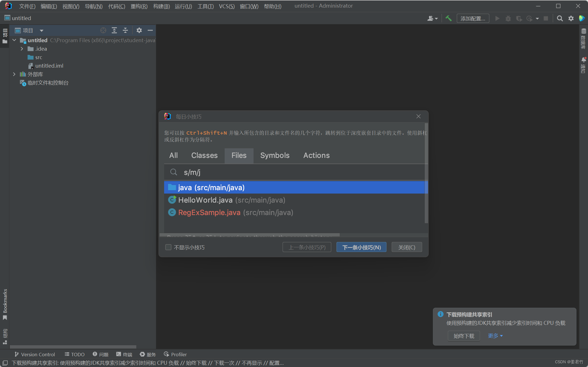Open IDE settings gear in top toolbar

point(571,18)
